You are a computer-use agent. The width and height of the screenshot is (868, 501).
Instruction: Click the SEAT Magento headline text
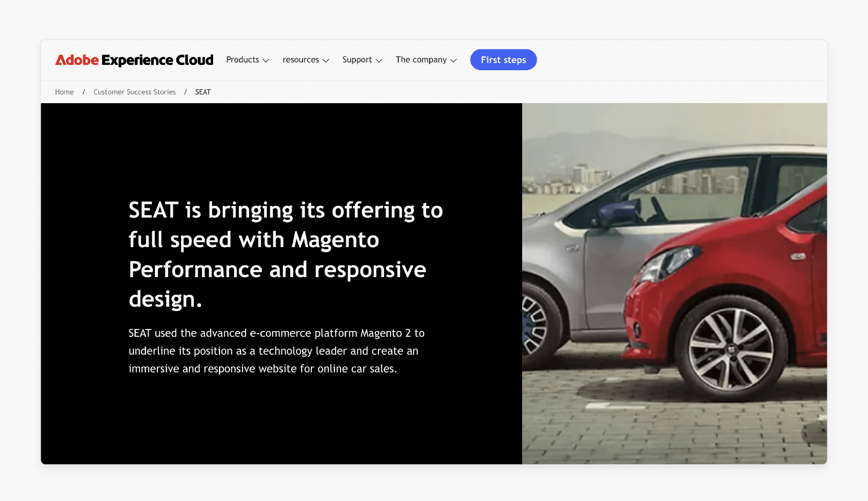(x=286, y=254)
